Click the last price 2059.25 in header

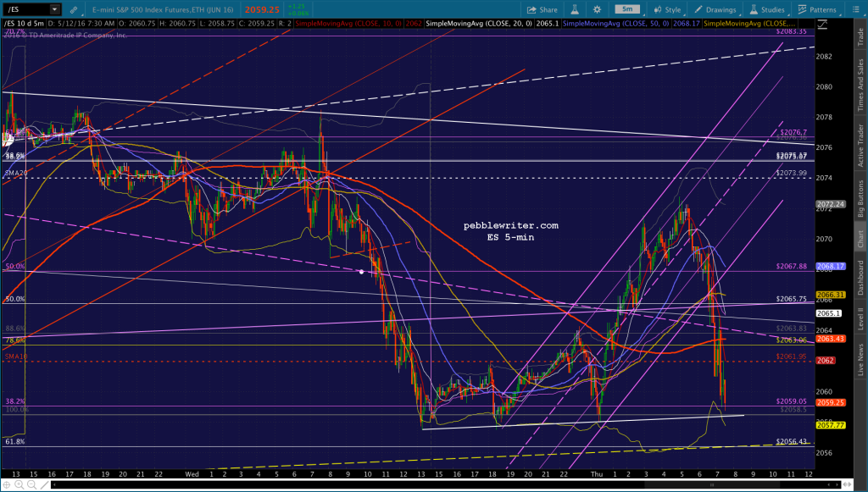point(263,9)
